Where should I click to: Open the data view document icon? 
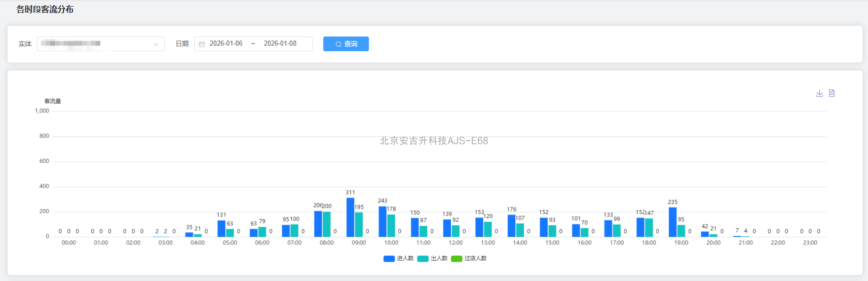832,93
